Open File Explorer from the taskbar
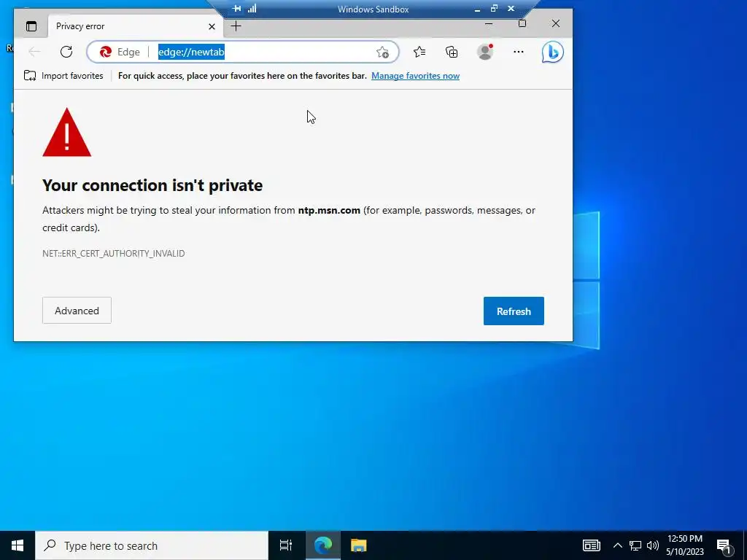 (359, 545)
